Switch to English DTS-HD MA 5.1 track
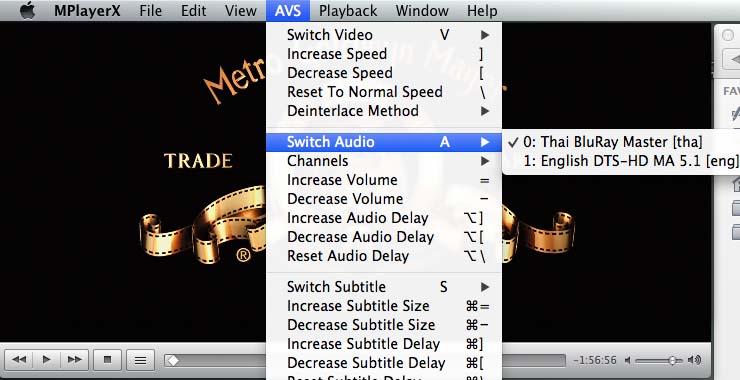Viewport: 740px width, 380px height. [621, 161]
